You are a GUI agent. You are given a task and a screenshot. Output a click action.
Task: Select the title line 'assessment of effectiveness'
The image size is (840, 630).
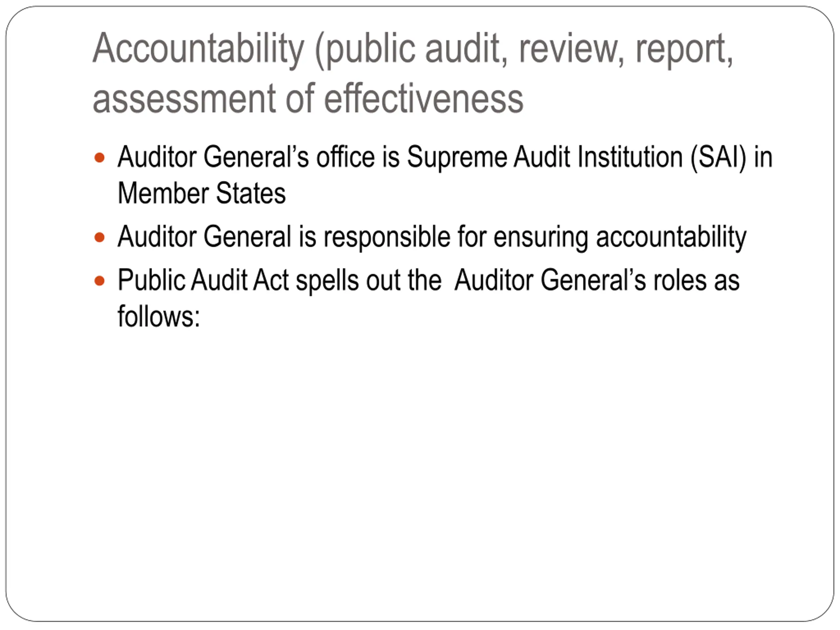[308, 99]
